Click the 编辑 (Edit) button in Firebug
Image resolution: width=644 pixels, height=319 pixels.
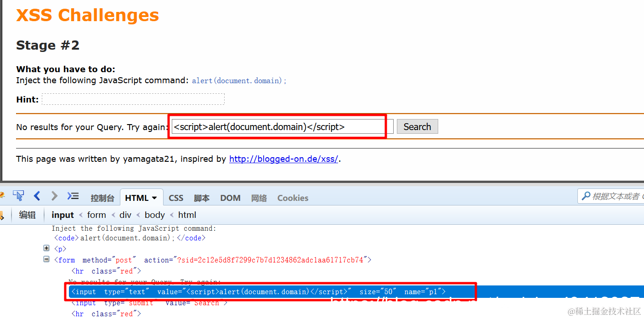pos(27,214)
